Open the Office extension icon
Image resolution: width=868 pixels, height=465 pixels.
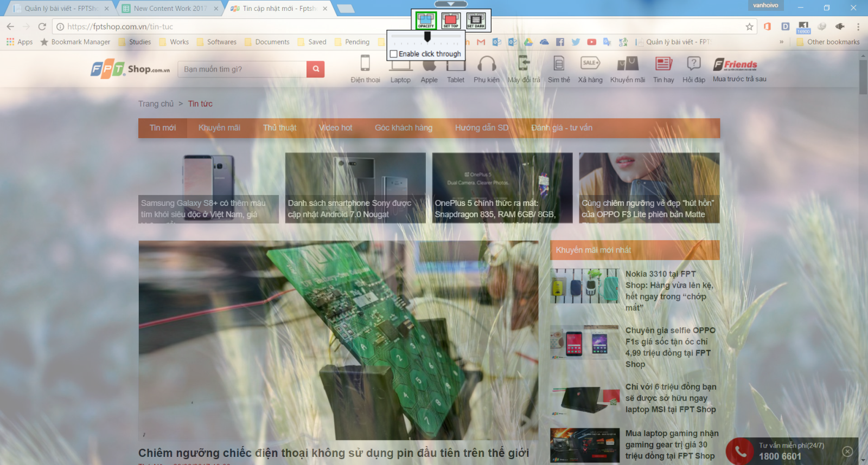tap(767, 27)
